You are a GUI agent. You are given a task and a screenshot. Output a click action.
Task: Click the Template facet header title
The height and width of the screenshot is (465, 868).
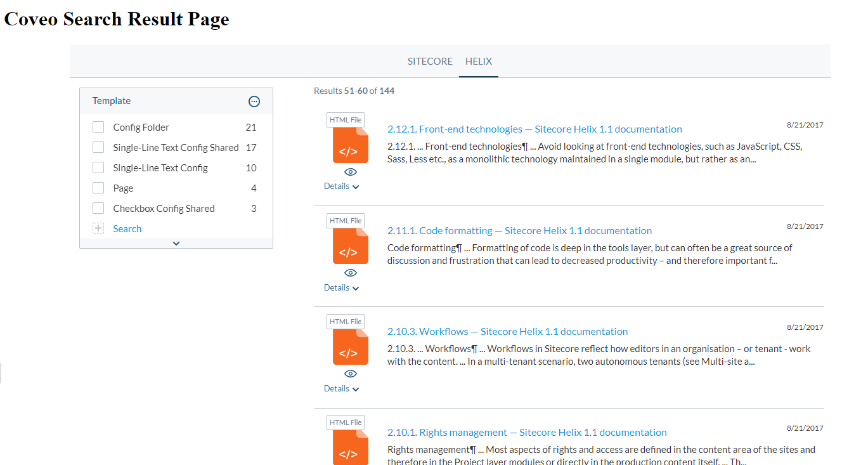coord(112,101)
